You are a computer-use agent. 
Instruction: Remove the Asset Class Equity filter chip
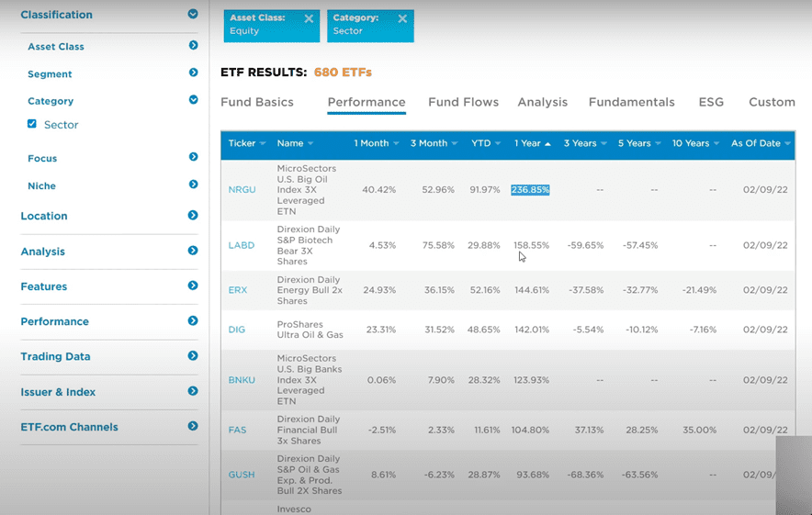(x=309, y=19)
